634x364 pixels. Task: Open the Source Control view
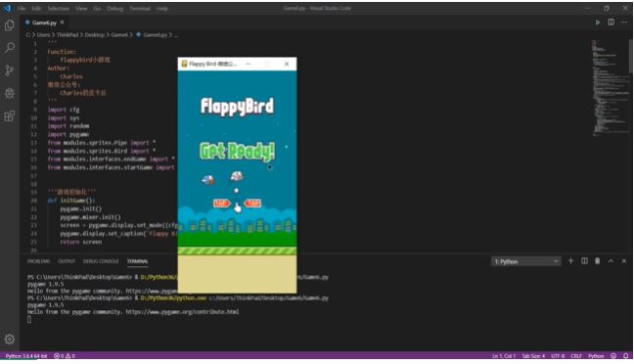point(10,70)
